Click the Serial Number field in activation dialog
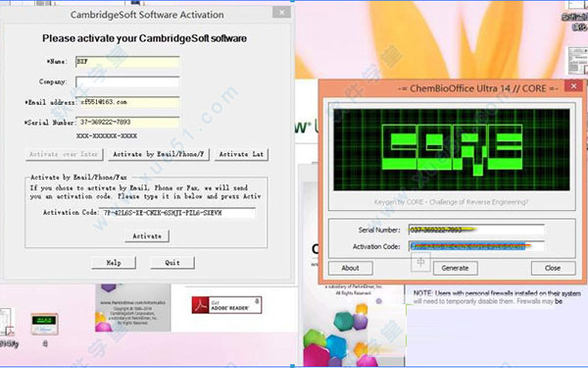588x368 pixels. 127,122
